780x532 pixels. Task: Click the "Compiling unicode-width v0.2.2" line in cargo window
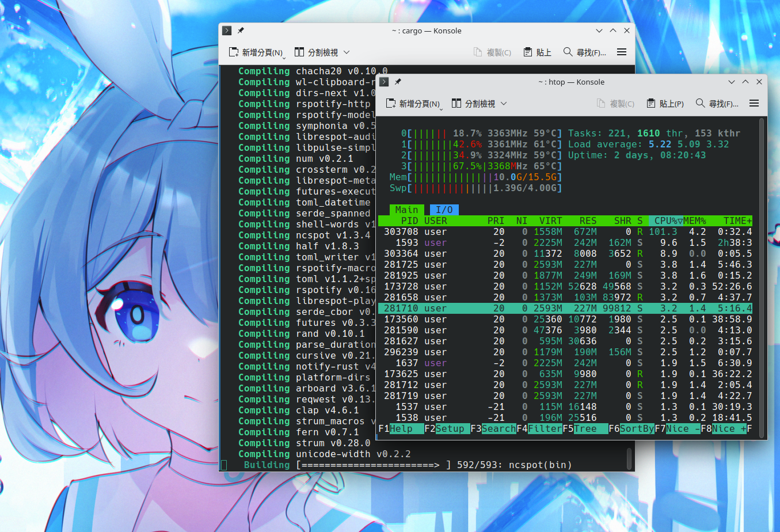point(324,454)
